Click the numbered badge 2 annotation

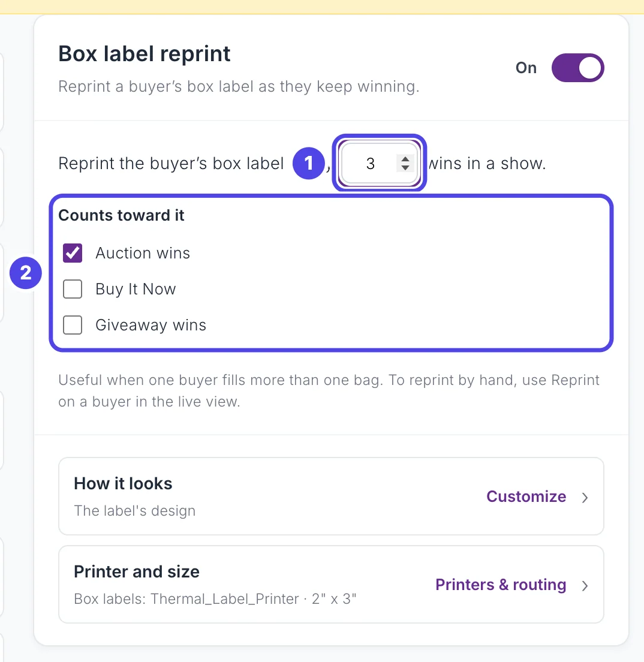26,273
